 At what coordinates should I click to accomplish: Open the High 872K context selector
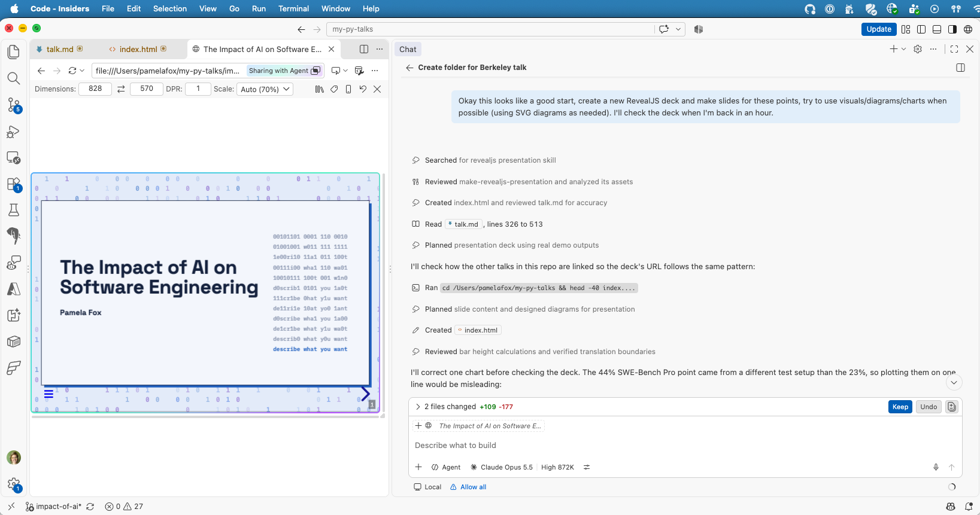[557, 467]
